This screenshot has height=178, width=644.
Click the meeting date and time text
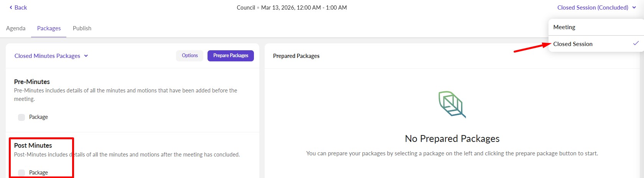[x=304, y=8]
